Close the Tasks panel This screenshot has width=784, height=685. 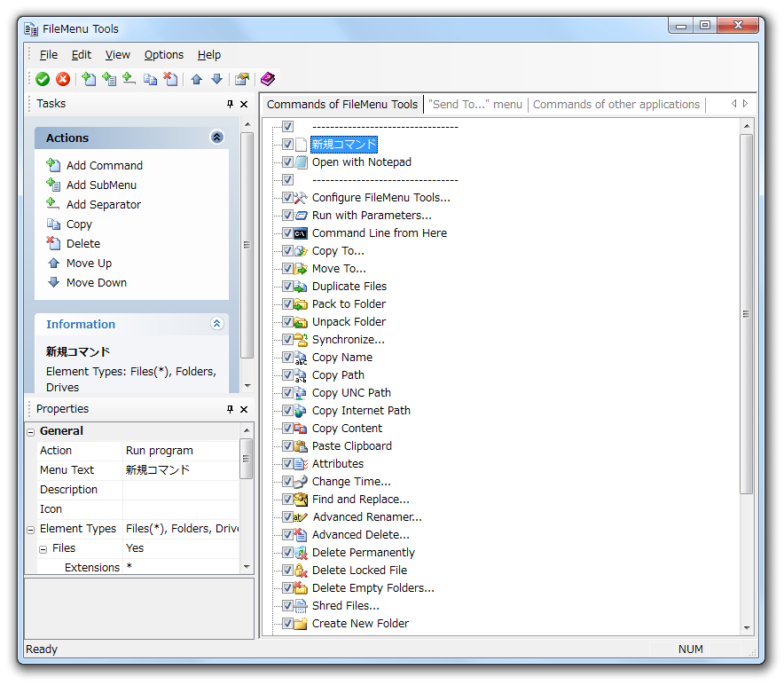(244, 104)
